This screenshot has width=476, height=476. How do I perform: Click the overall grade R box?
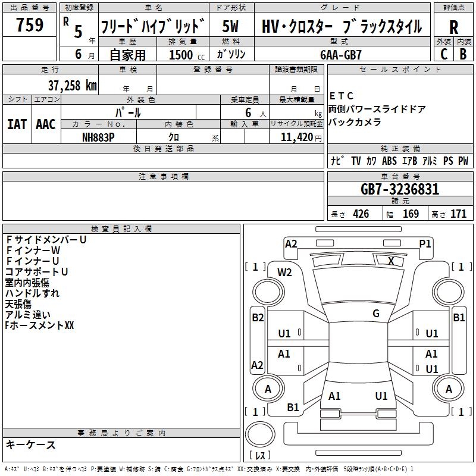453,27
